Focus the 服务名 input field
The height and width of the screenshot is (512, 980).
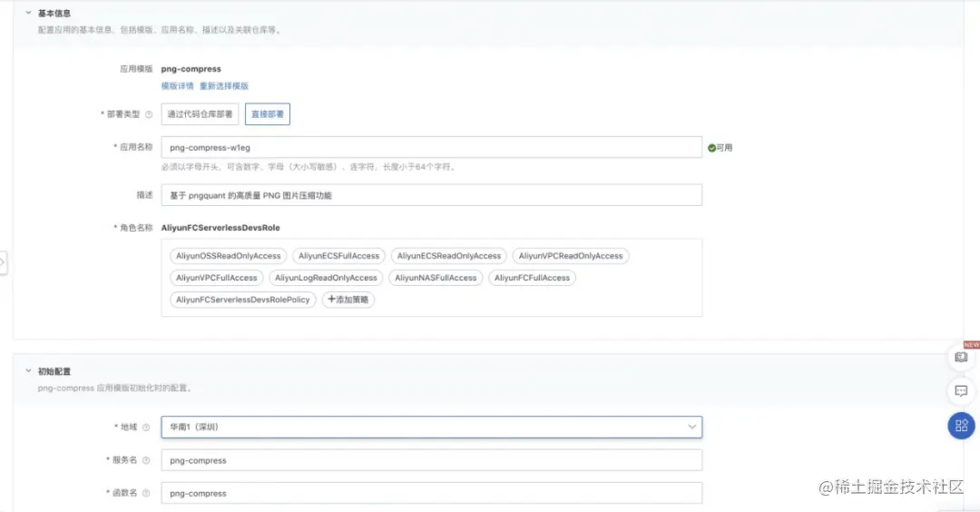click(431, 460)
